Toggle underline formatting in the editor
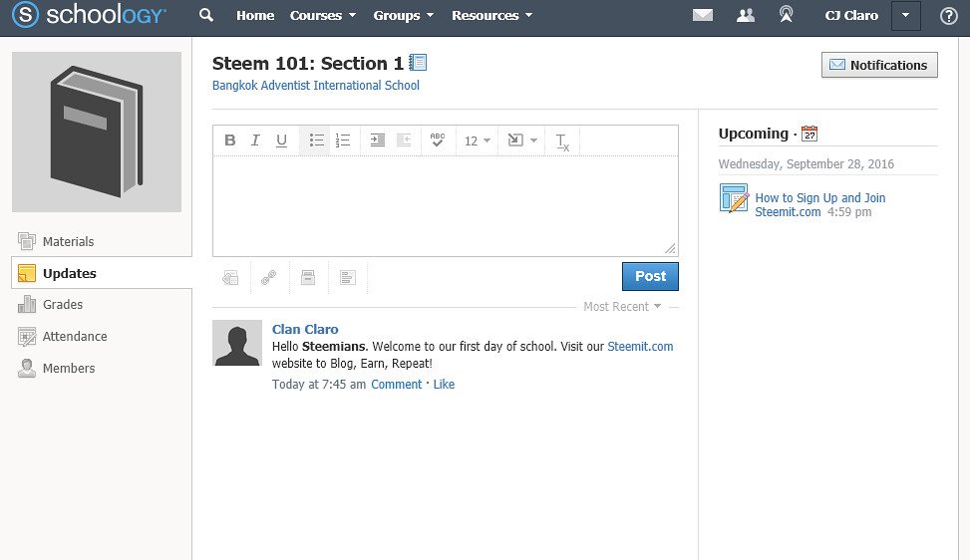Viewport: 970px width, 560px height. pos(281,140)
